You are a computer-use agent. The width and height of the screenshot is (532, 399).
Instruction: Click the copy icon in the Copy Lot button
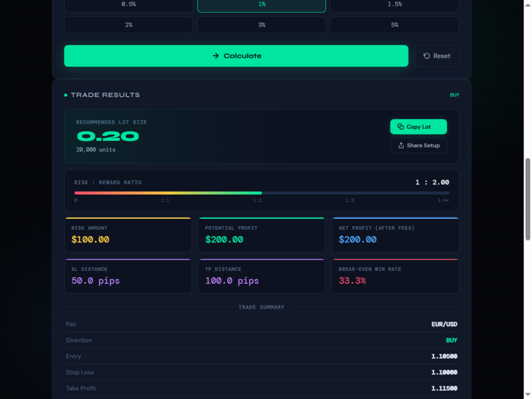(401, 126)
